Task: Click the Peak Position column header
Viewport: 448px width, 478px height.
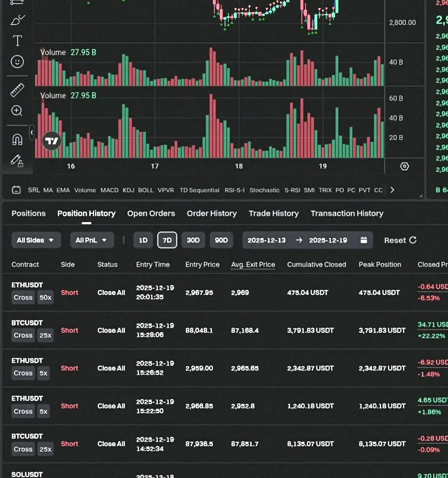Action: click(x=380, y=265)
